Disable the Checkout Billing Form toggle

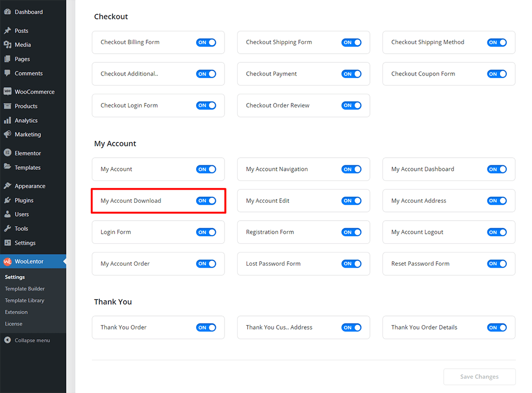206,43
